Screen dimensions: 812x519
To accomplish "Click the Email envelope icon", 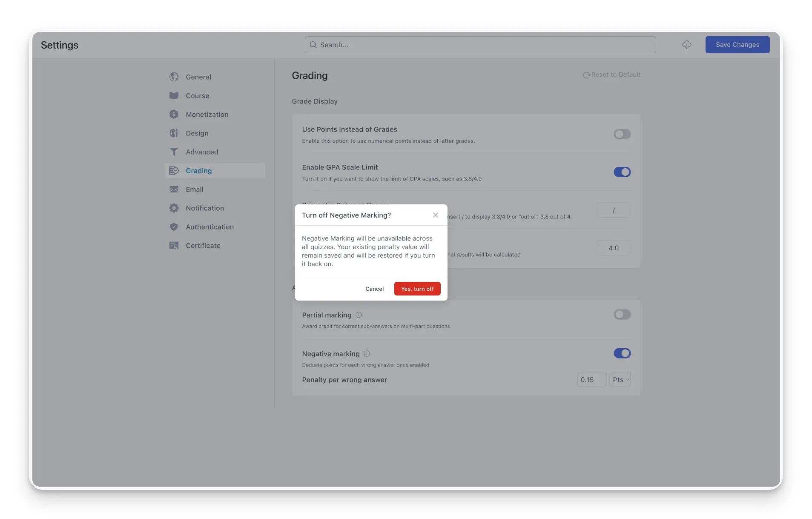I will tap(174, 189).
